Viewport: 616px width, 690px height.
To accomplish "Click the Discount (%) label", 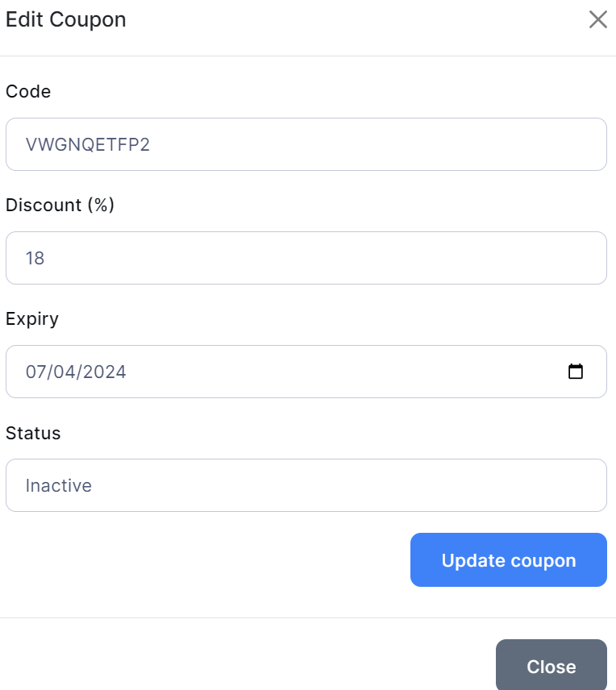I will click(60, 206).
